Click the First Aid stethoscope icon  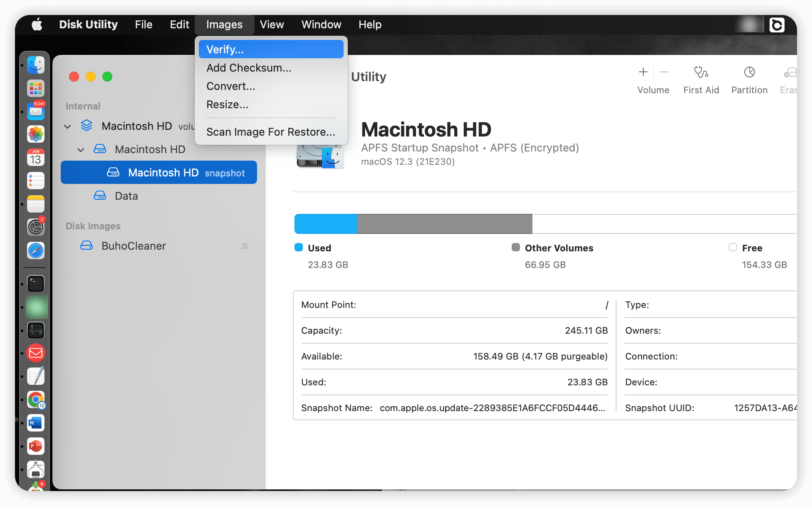701,72
